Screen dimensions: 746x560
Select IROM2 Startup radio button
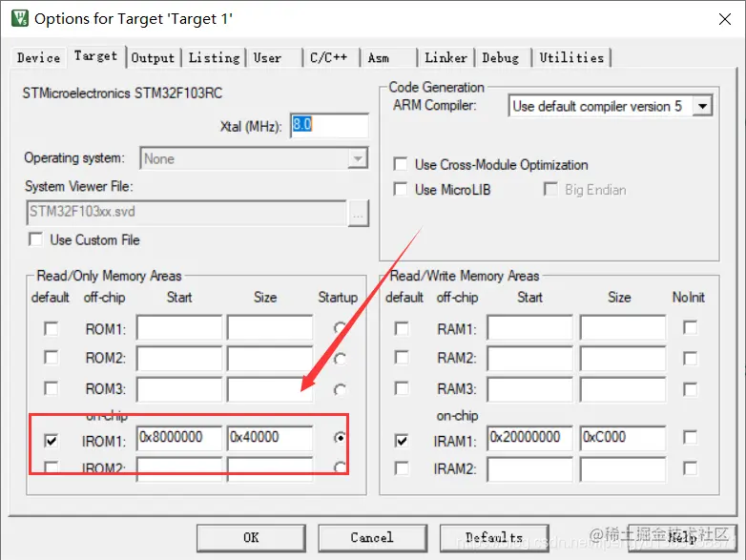pos(340,467)
